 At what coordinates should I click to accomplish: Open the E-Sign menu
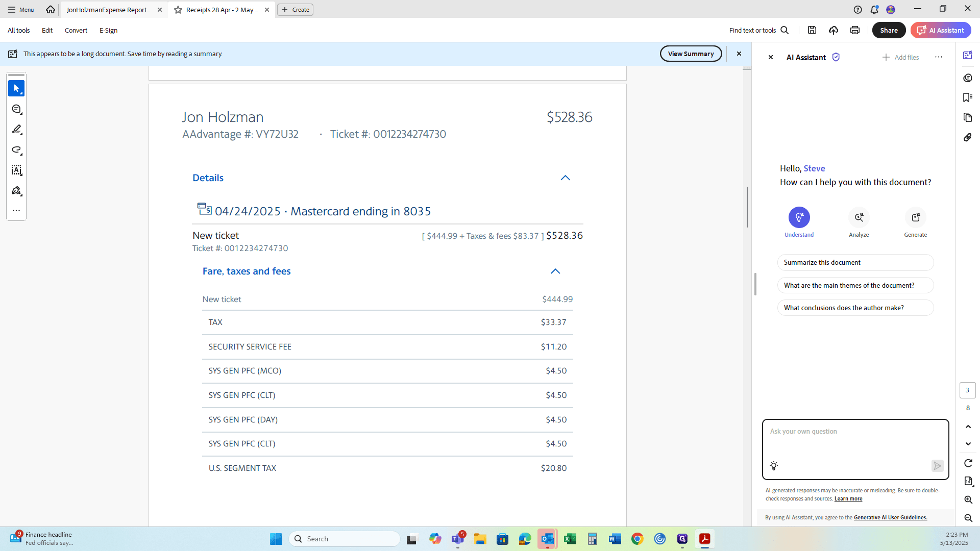point(108,31)
